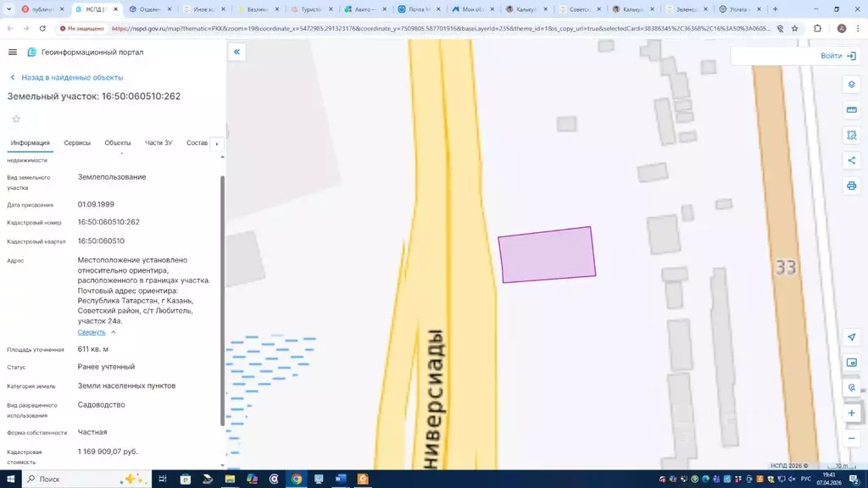868x488 pixels.
Task: Activate the area selection tool on the map
Action: pyautogui.click(x=851, y=136)
